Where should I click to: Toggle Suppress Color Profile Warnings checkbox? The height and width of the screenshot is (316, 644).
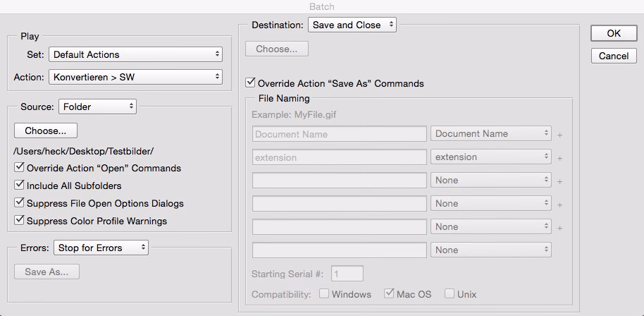pos(19,221)
